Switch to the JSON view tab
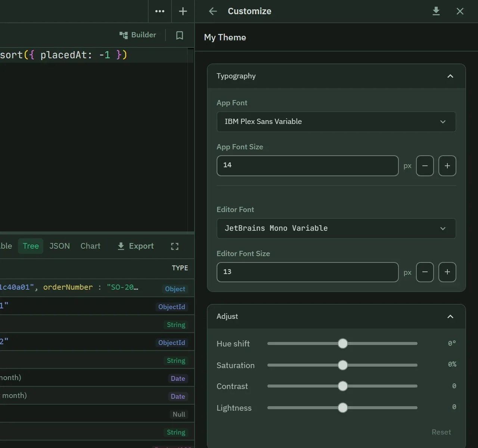 pyautogui.click(x=60, y=246)
